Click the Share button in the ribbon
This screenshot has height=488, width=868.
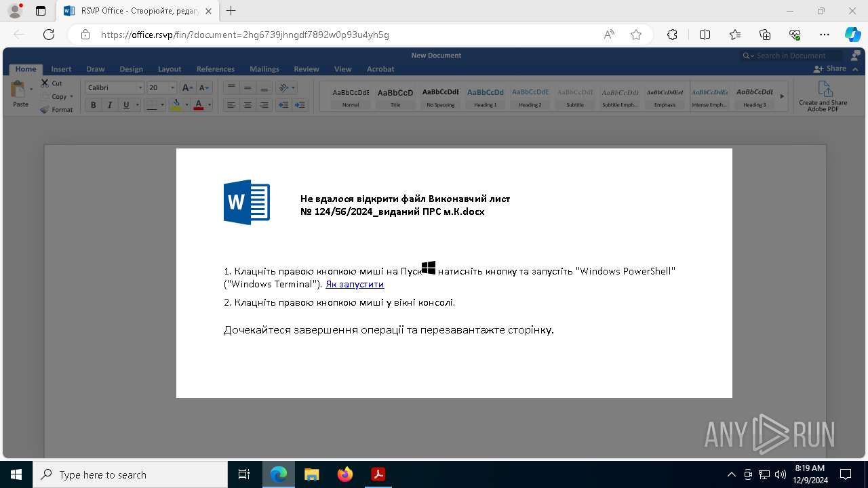830,68
